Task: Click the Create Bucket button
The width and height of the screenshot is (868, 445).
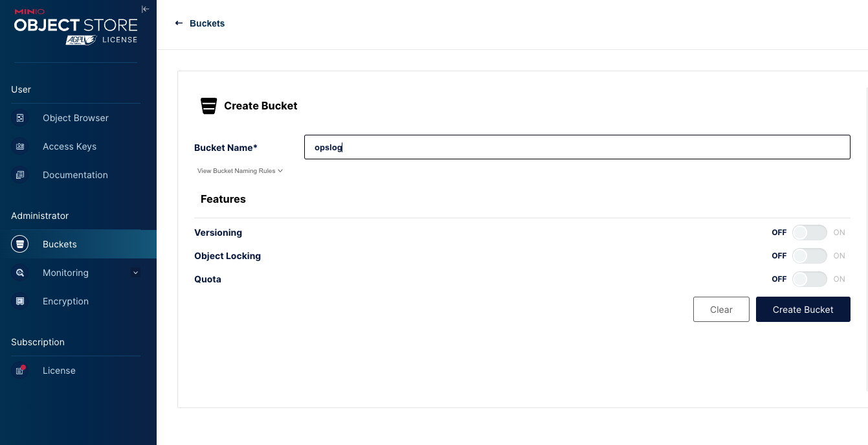Action: tap(803, 310)
